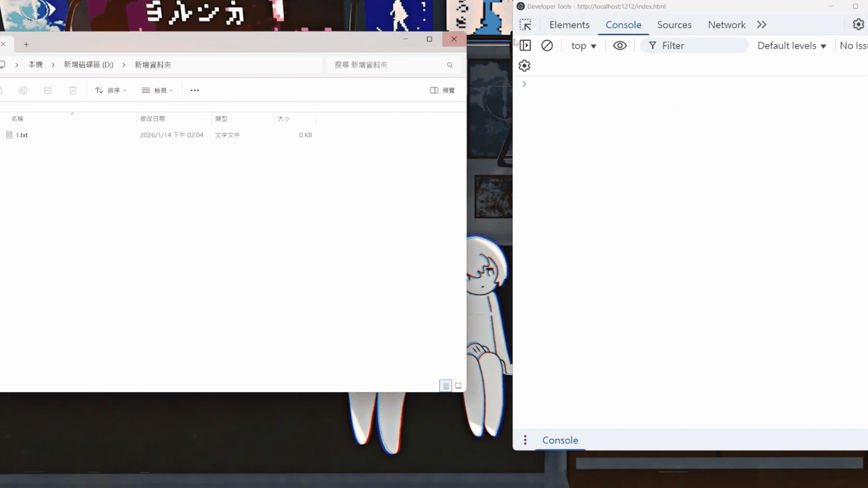Screen dimensions: 868x488
Task: Expand the Explorer sort (排序) dropdown
Action: point(111,90)
